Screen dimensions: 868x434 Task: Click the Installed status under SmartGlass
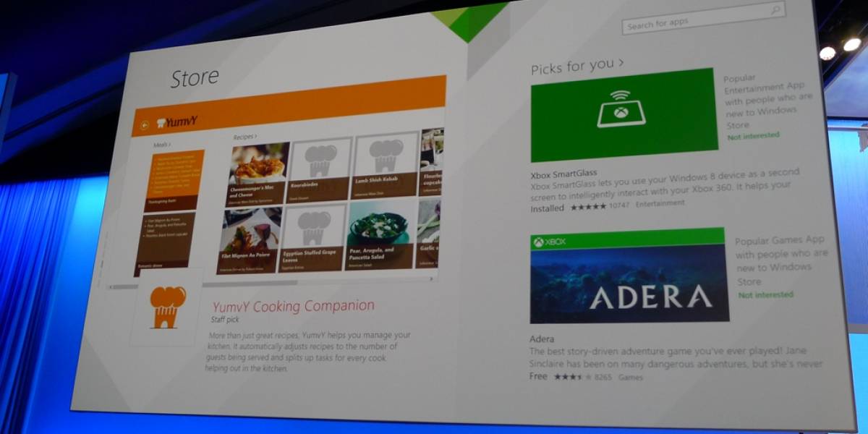point(548,208)
